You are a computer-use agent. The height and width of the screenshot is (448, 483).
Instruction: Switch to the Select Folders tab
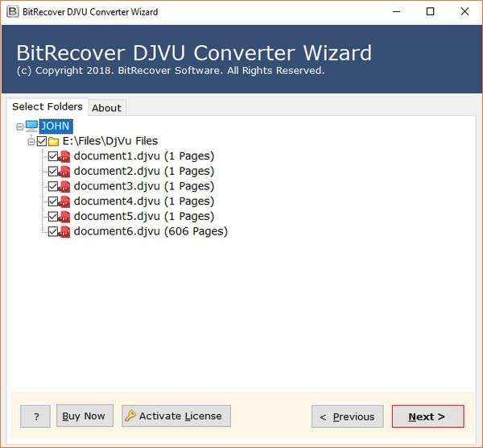pos(47,106)
